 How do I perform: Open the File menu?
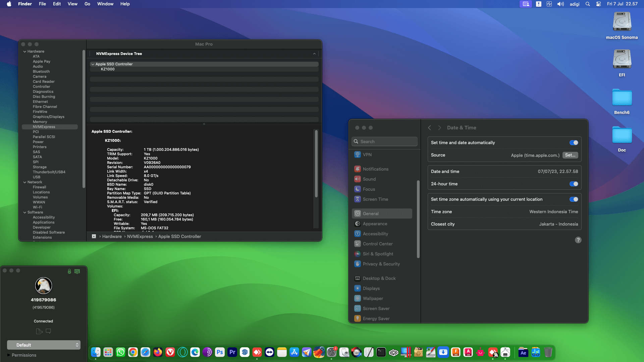[x=42, y=4]
